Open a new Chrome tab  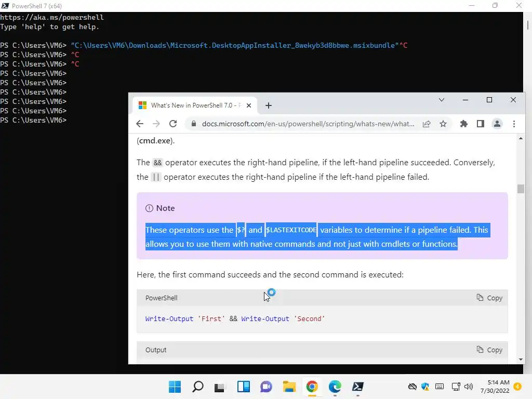[x=269, y=105]
